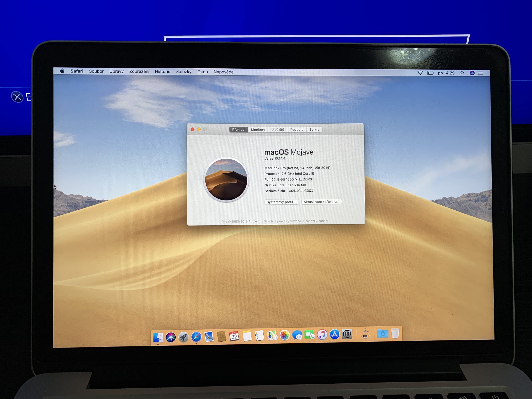The height and width of the screenshot is (399, 532).
Task: Open the App Store icon
Action: point(334,334)
